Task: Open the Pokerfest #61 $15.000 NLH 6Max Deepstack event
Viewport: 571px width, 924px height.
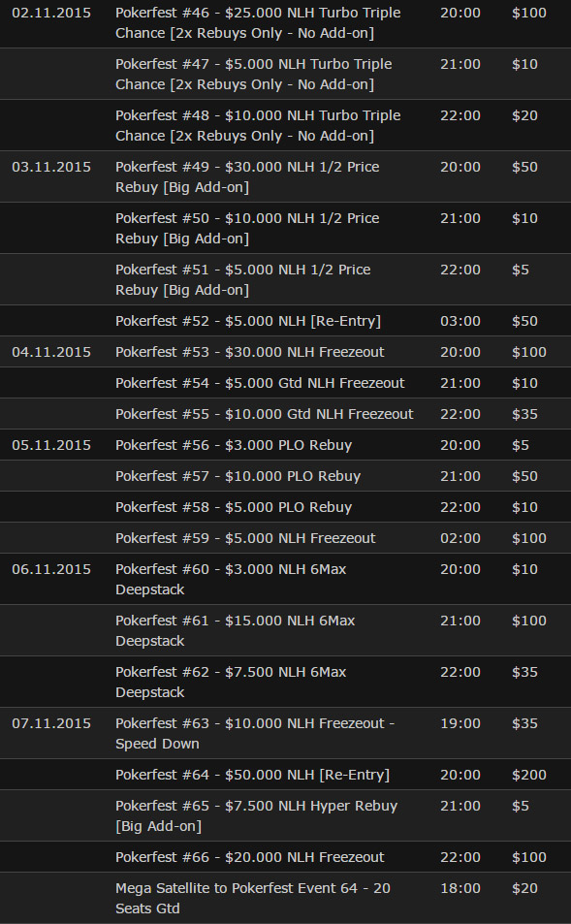Action: (236, 630)
